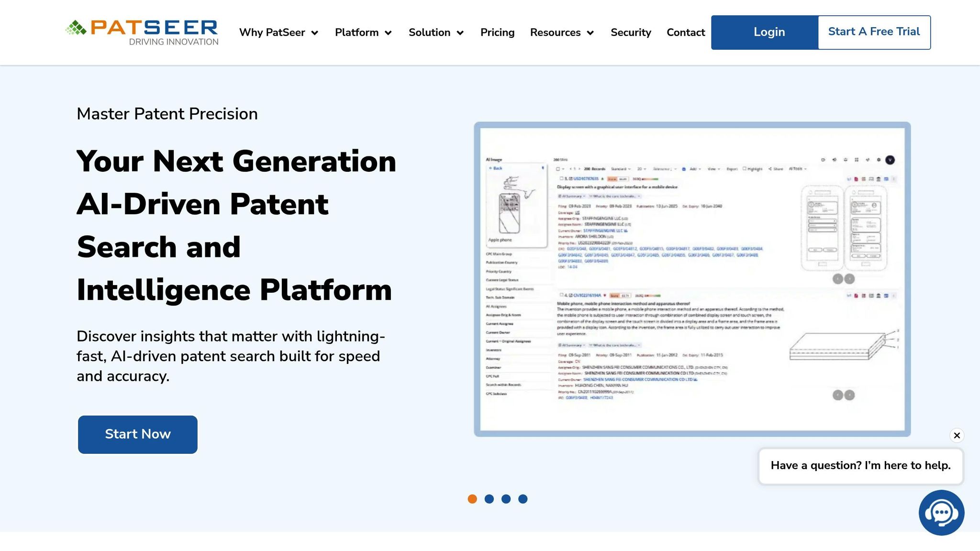This screenshot has height=551, width=980.
Task: Click the chat message 'Have a question?'
Action: (860, 466)
